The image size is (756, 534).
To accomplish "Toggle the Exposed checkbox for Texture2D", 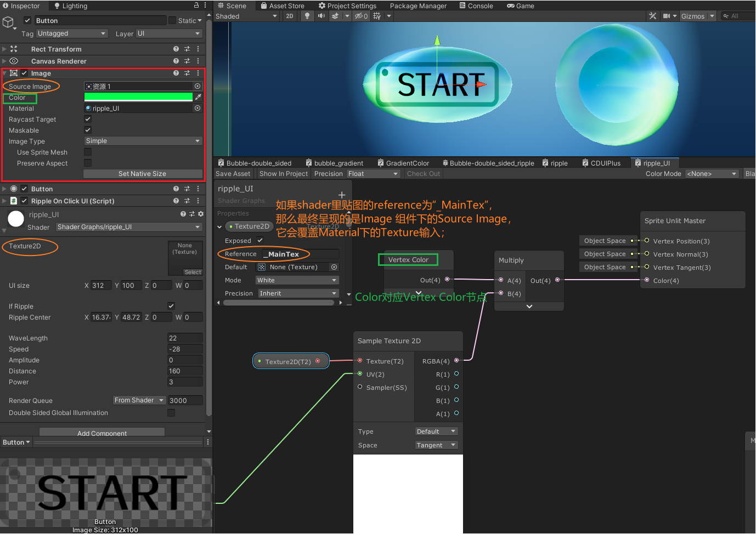I will click(259, 240).
